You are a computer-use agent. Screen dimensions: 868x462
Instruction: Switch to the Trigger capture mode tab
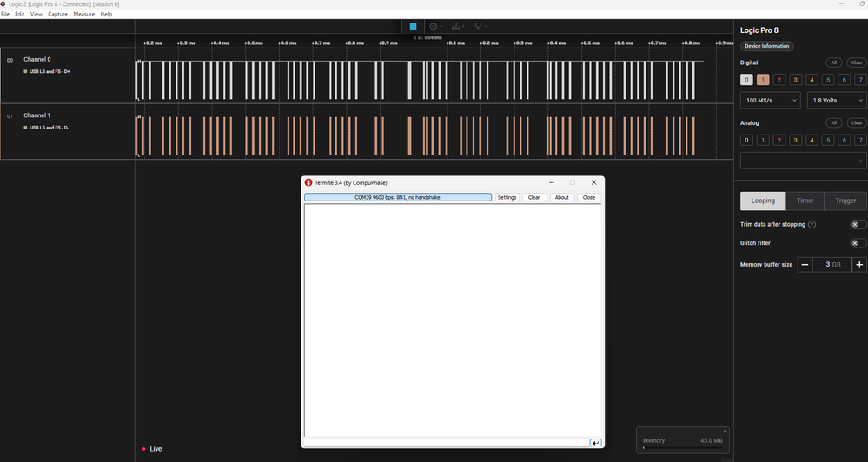(845, 201)
